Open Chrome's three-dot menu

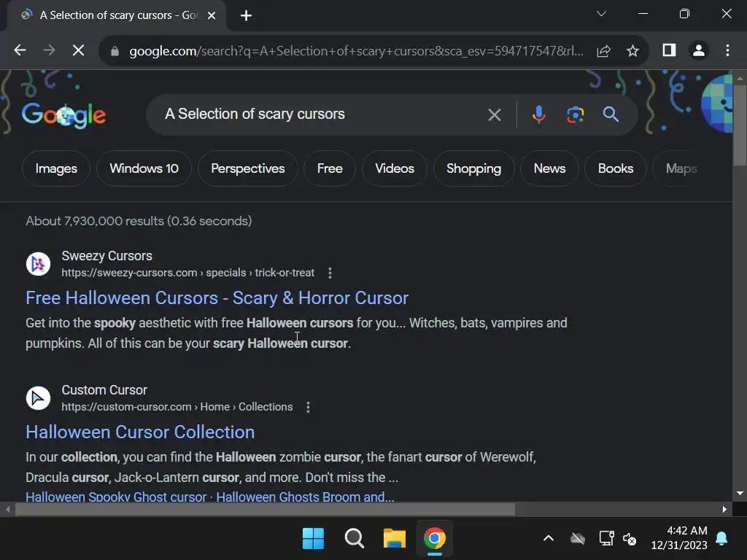pyautogui.click(x=727, y=50)
